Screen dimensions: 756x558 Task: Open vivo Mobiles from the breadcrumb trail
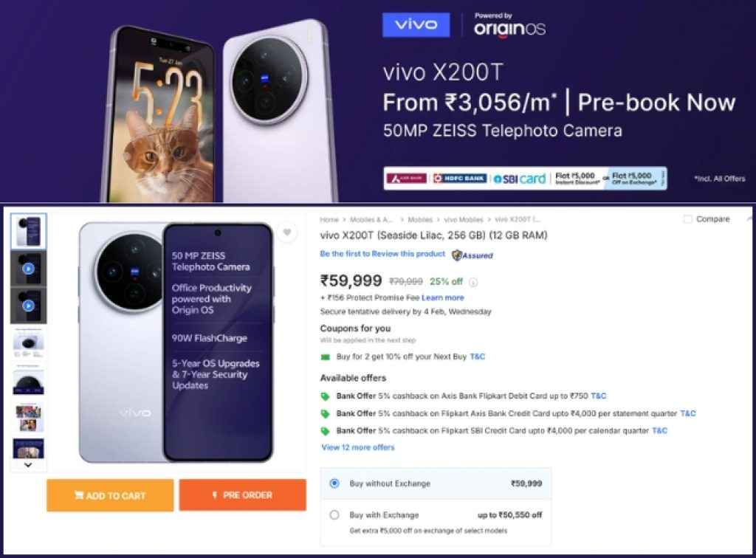pos(461,219)
